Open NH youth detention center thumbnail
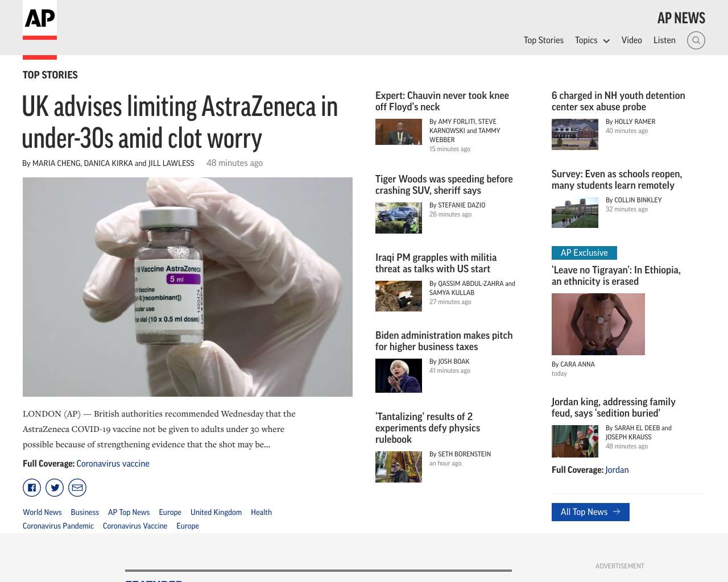728x582 pixels. 575,134
